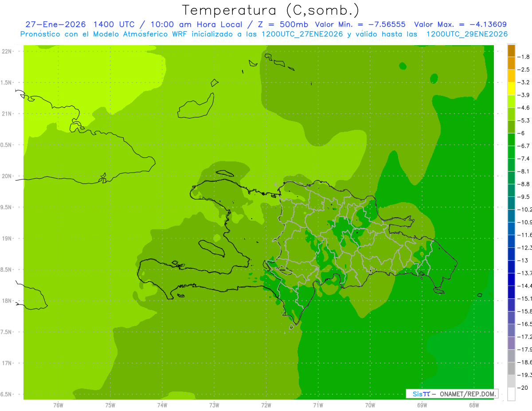Screen dimensions: 532x411
Task: Pick the yellow swatch between -3.2 and -3.9
Action: [x=511, y=89]
